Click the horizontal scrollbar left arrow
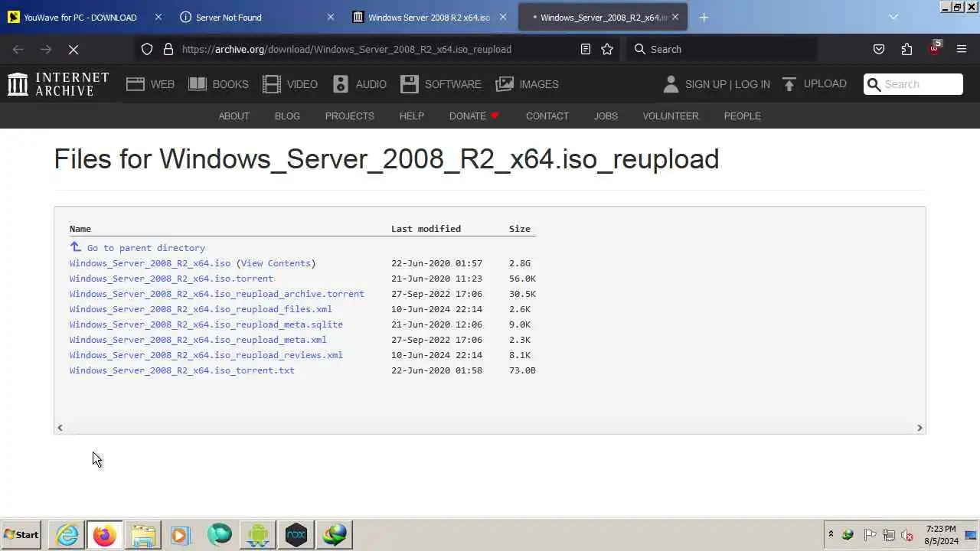The height and width of the screenshot is (551, 980). 60,428
